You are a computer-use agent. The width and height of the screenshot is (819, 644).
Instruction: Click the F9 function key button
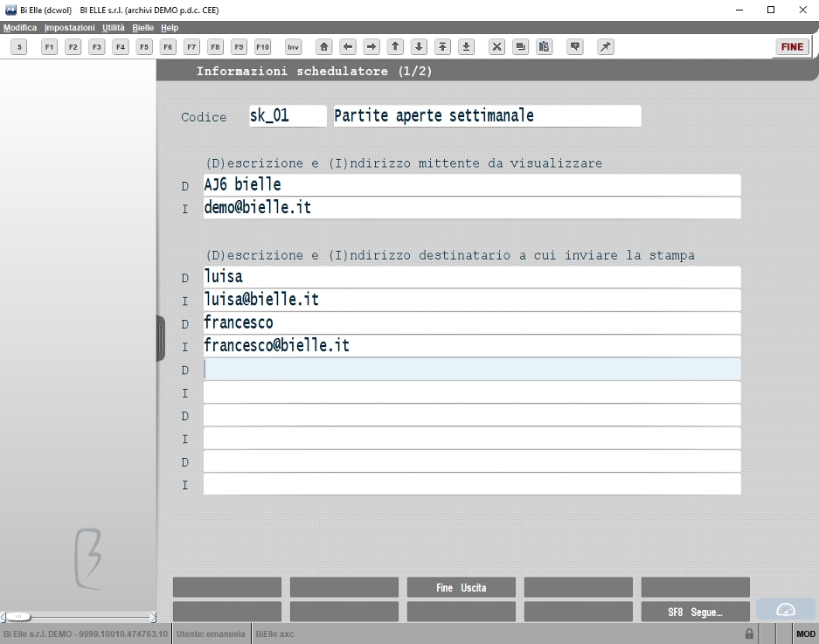(x=239, y=47)
